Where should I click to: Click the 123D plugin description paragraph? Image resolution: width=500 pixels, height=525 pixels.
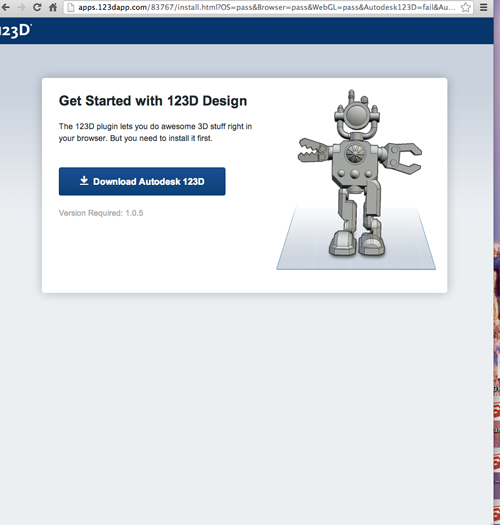[155, 132]
